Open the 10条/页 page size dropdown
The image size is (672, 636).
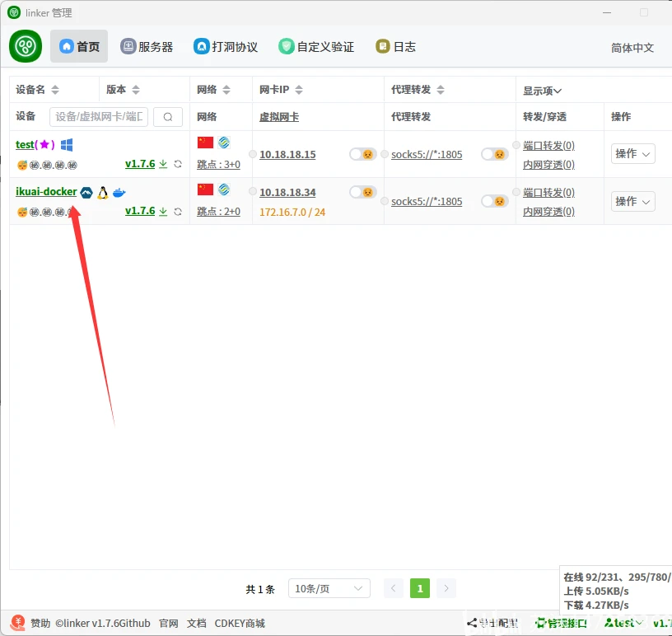(329, 588)
